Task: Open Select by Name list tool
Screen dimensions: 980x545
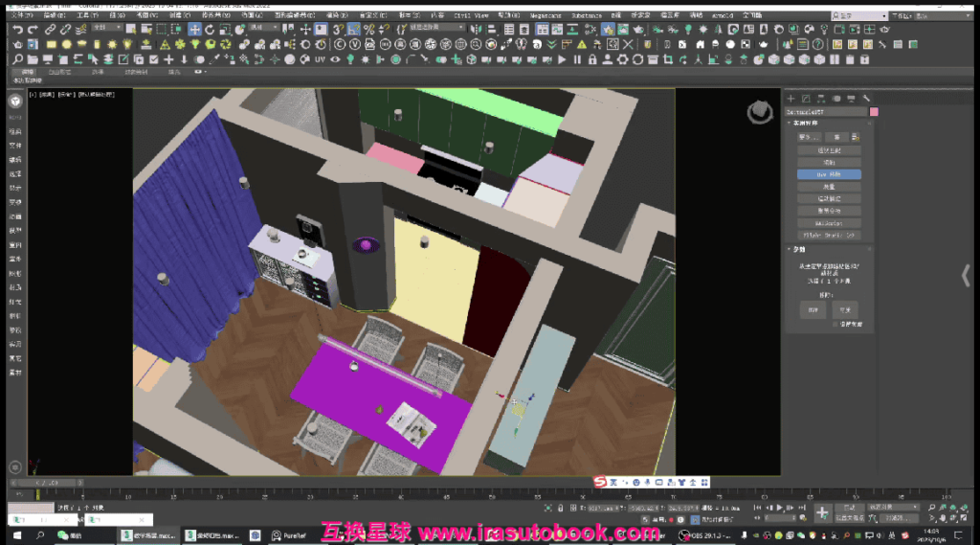Action: [x=146, y=30]
